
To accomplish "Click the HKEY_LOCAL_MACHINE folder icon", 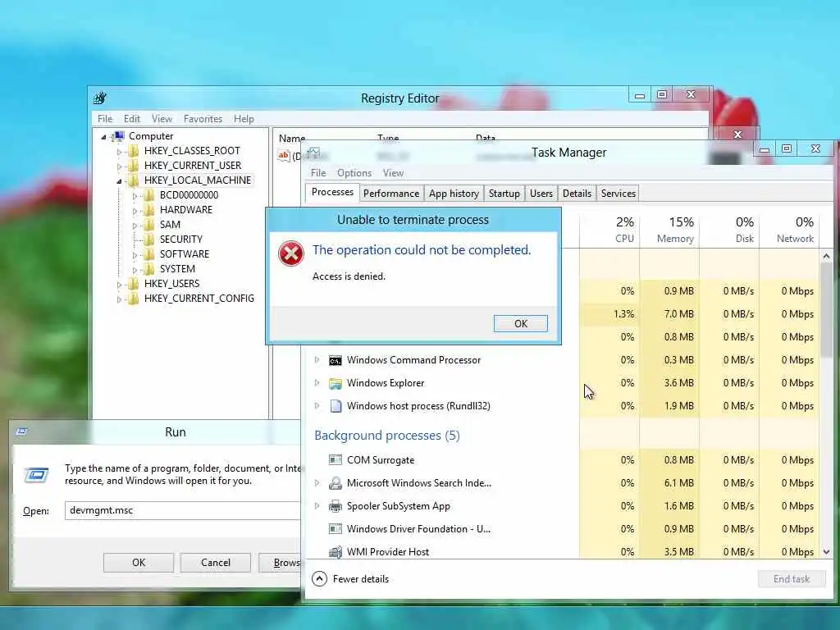I will click(134, 180).
